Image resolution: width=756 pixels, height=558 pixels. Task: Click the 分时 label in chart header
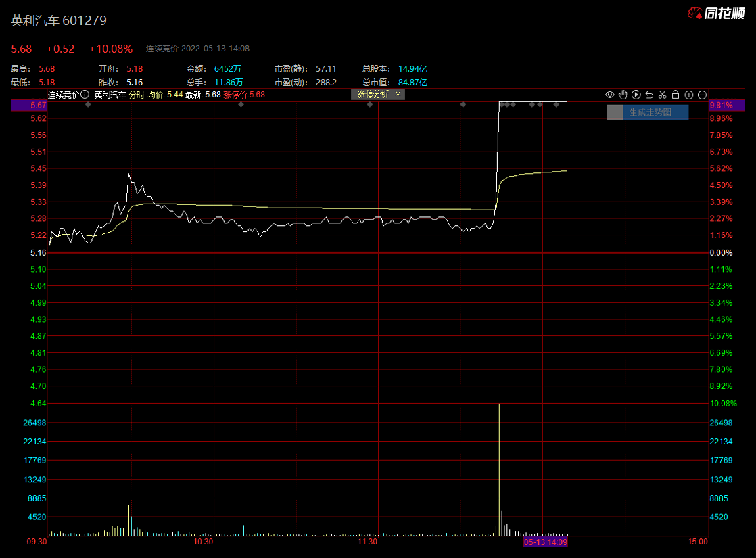click(137, 95)
